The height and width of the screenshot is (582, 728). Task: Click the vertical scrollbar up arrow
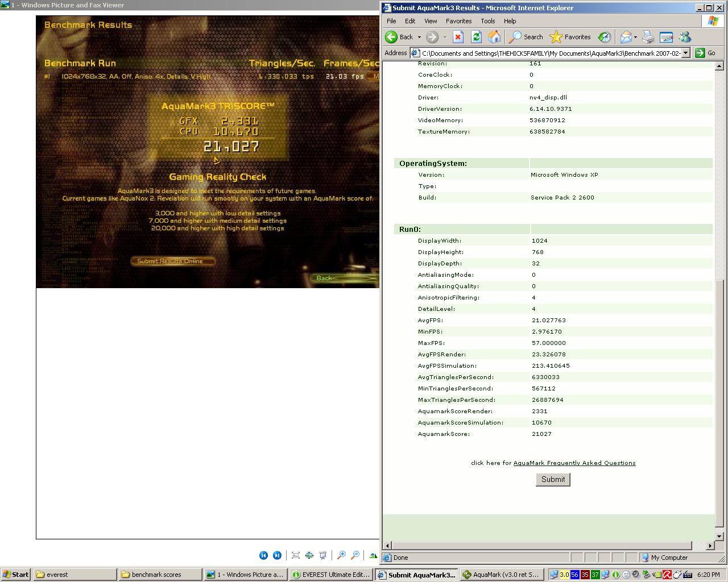pos(719,66)
